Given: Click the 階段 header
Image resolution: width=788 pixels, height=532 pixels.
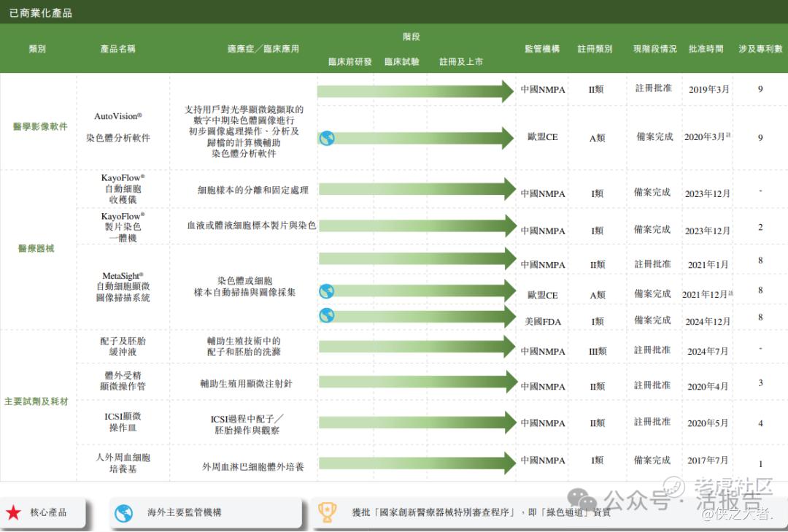Looking at the screenshot, I should coord(411,36).
